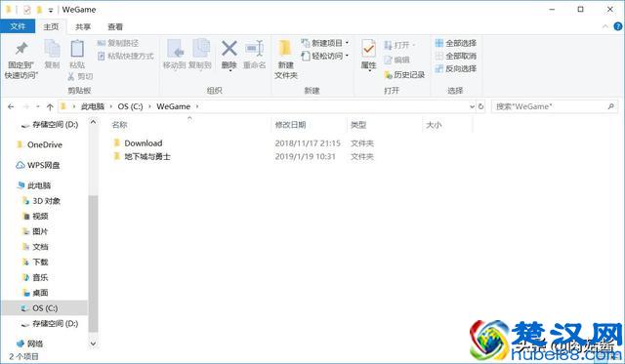Select 3D 对象 in navigation pane

[46, 201]
